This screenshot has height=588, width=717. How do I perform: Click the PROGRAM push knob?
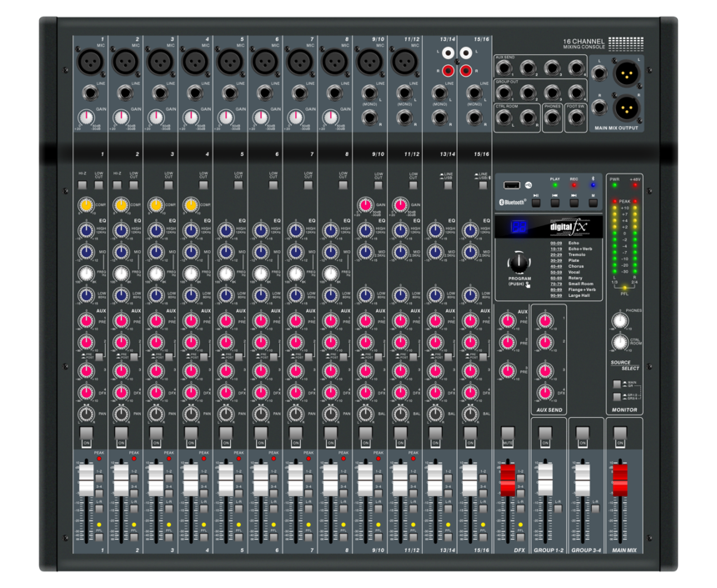click(519, 263)
